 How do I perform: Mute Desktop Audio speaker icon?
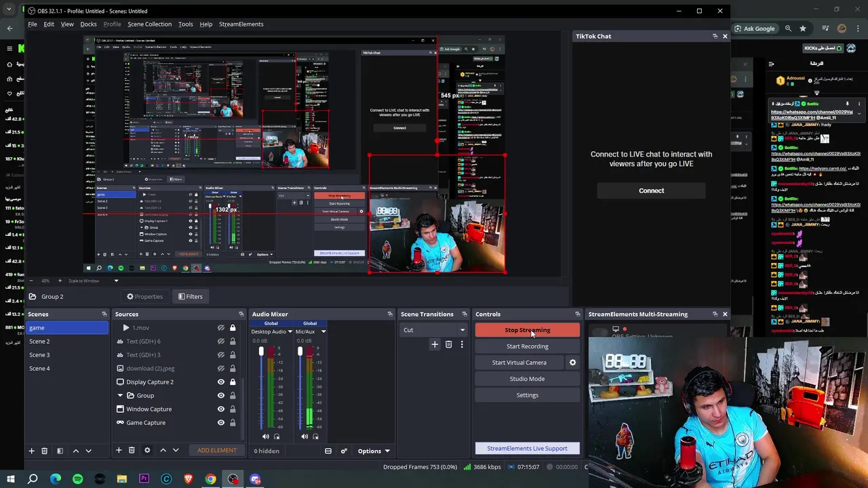pos(266,436)
